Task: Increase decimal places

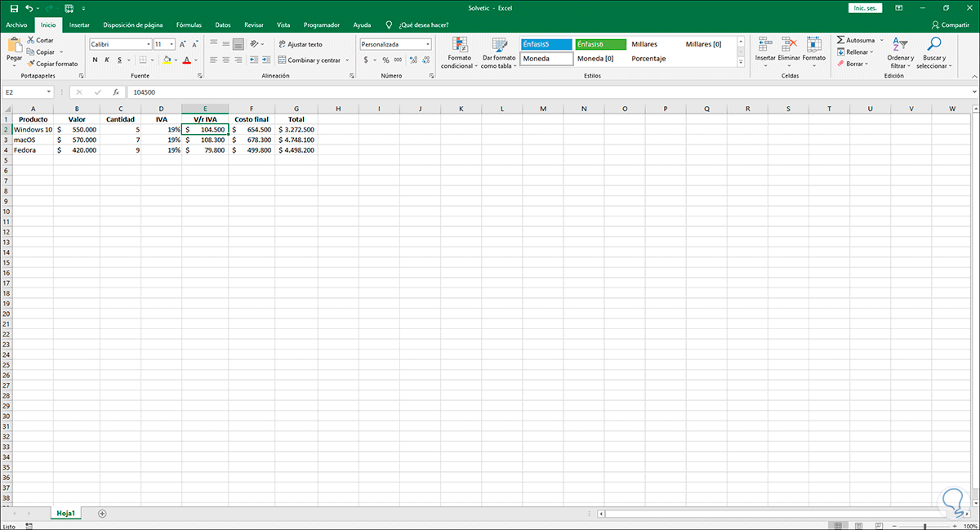Action: pos(413,60)
